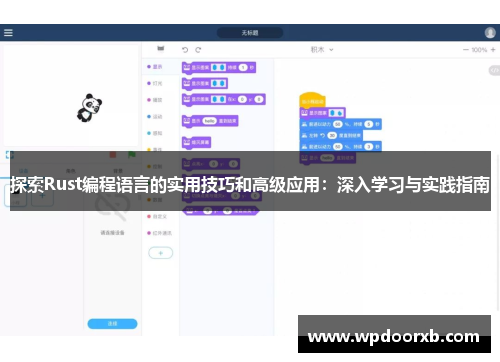Viewport: 500px width, 362px height.
Task: Reset workspace zoom at 100% label
Action: click(x=479, y=50)
